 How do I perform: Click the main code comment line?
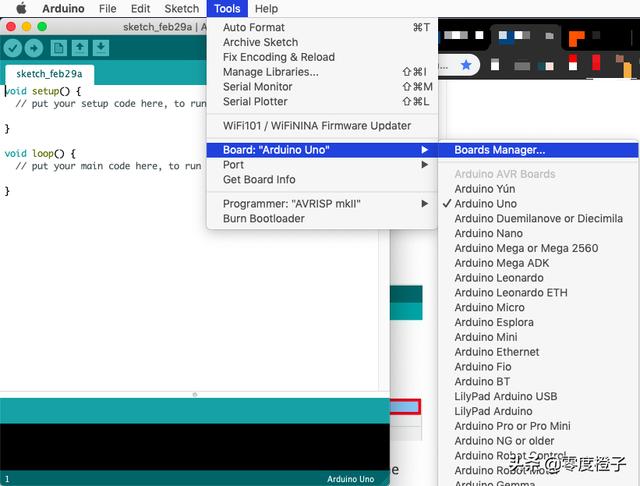pyautogui.click(x=109, y=166)
